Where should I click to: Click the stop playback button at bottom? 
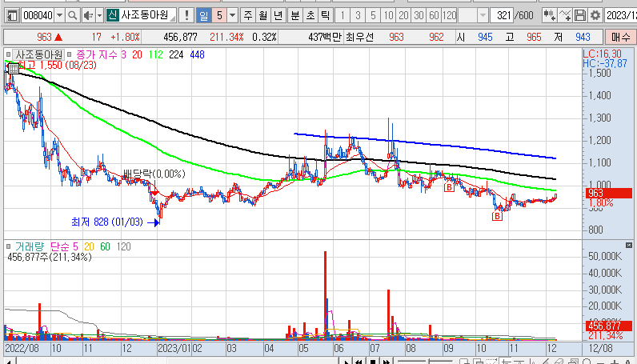pos(373,361)
